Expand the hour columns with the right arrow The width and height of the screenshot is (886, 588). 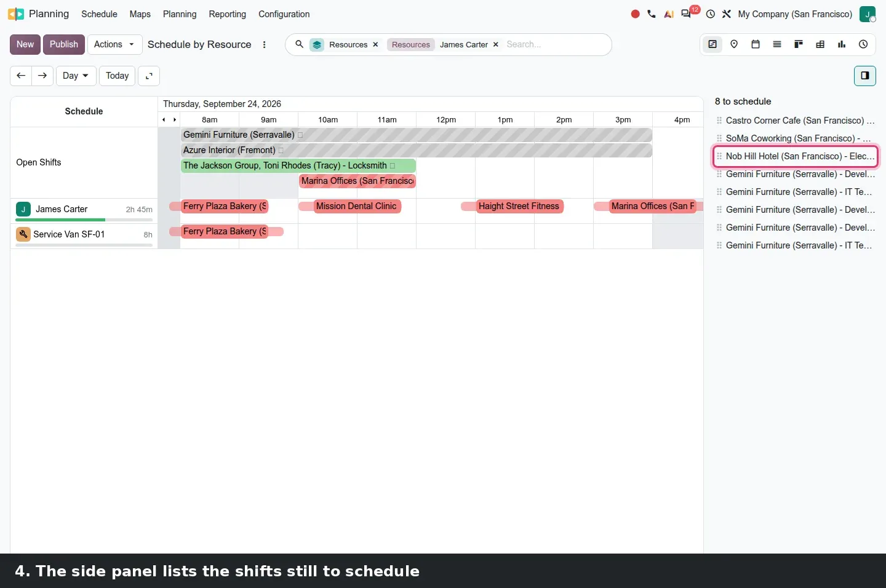[175, 120]
